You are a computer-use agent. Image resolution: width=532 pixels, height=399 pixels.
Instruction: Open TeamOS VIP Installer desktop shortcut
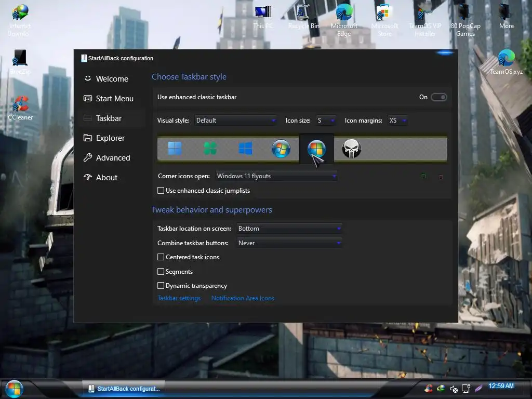[425, 20]
